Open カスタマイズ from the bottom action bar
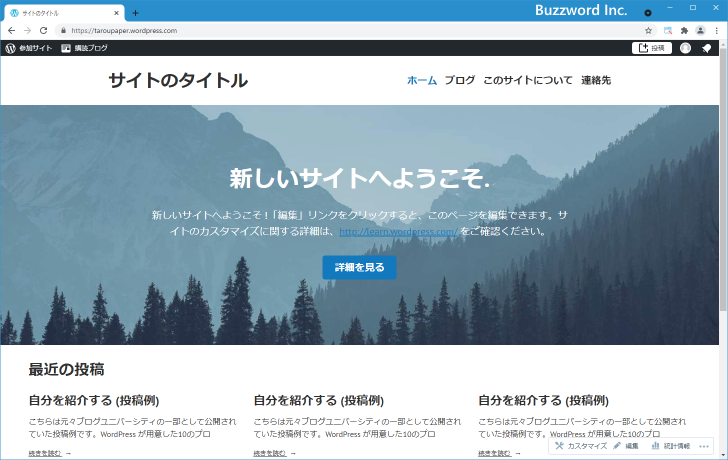The image size is (728, 460). [x=581, y=446]
